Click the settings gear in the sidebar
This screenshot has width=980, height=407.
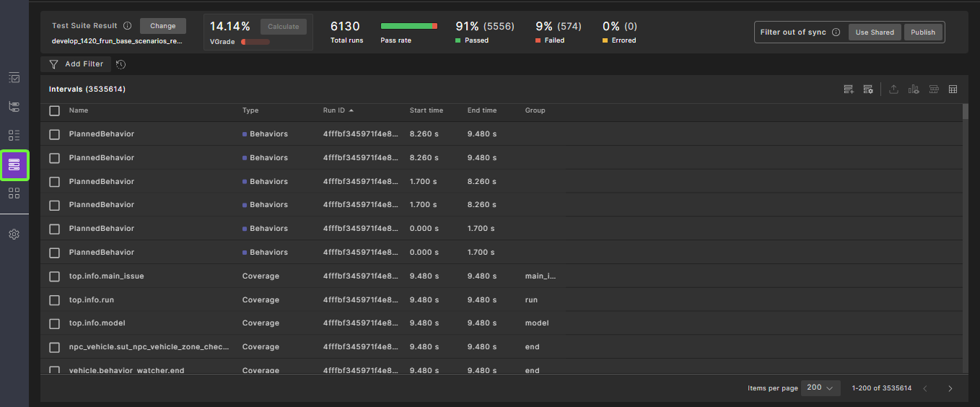[x=14, y=235]
